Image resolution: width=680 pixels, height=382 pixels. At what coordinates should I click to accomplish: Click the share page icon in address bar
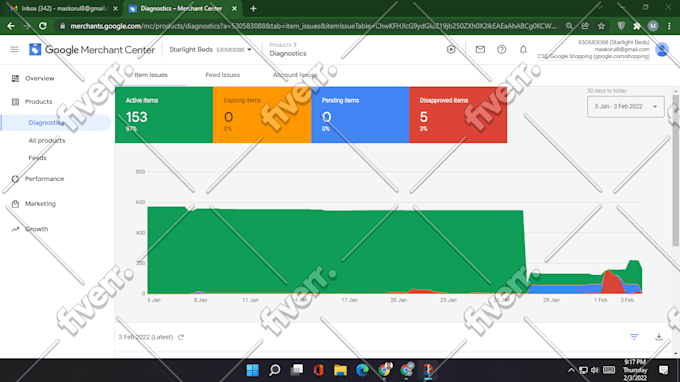coord(585,26)
